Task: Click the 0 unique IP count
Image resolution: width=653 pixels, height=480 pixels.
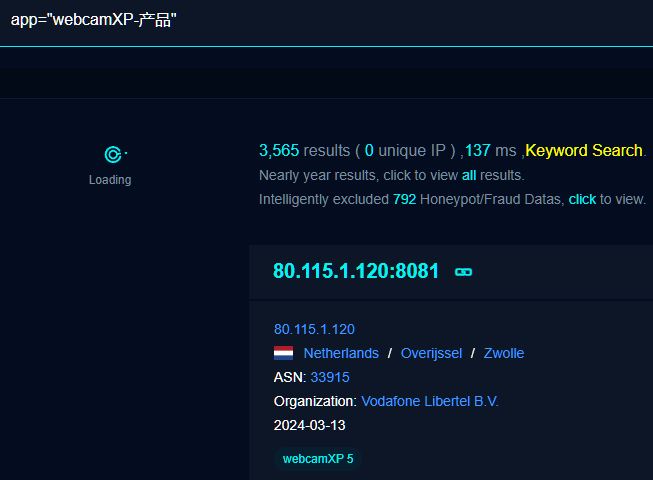Action: [x=369, y=151]
